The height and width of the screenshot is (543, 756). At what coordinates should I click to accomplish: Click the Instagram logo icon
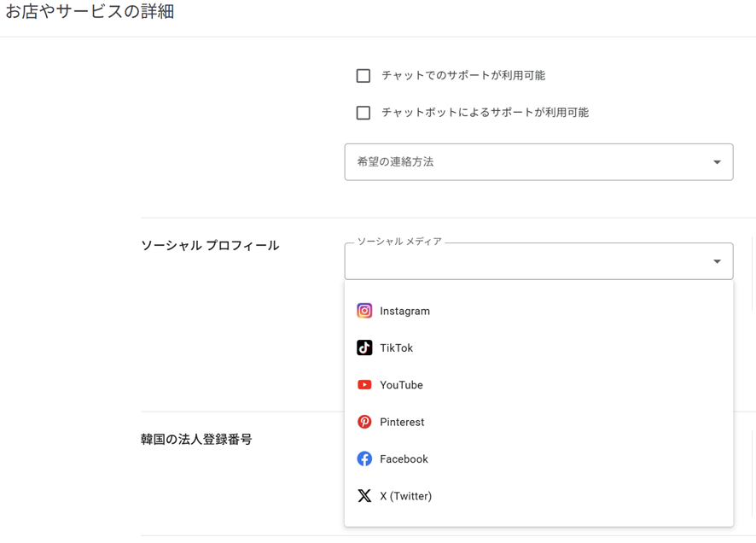pyautogui.click(x=364, y=311)
